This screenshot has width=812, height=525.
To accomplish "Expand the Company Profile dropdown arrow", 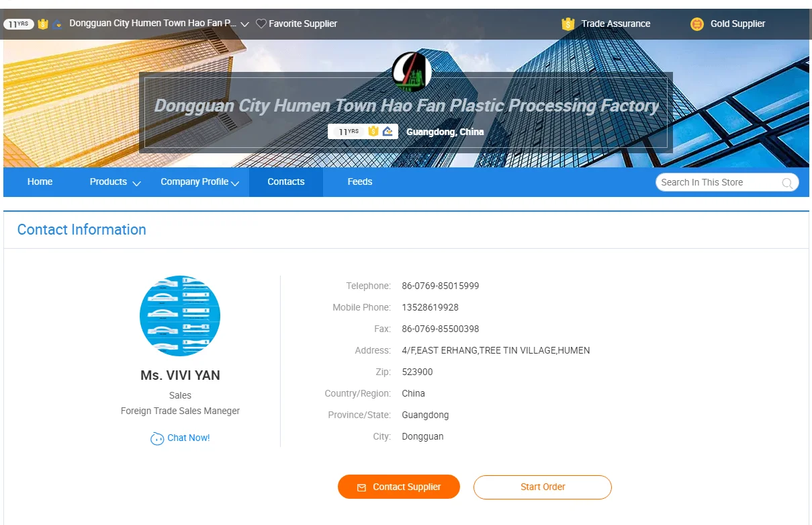I will point(235,184).
